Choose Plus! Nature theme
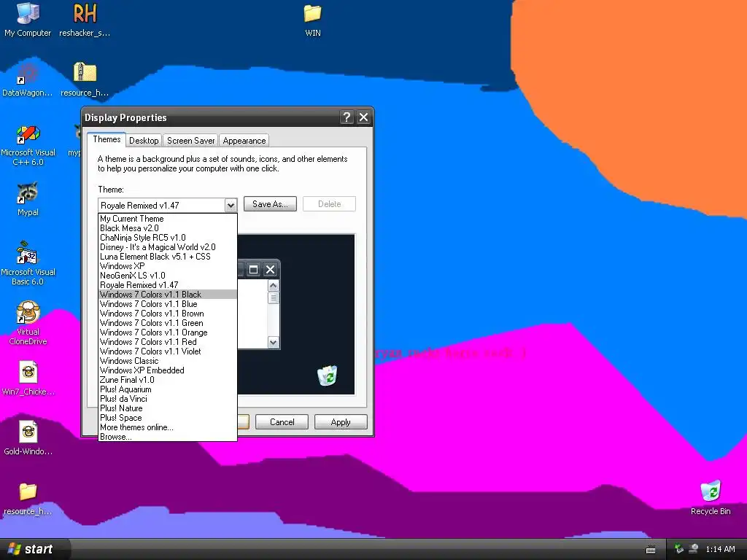 pyautogui.click(x=168, y=408)
